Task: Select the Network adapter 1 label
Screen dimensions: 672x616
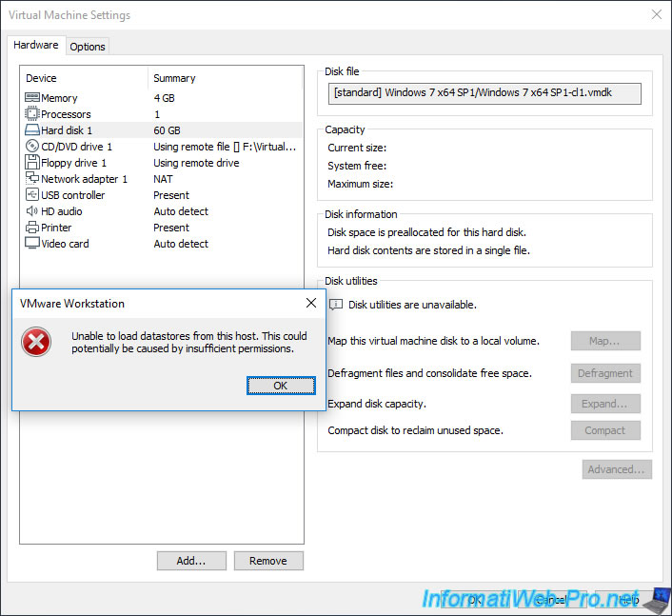Action: point(85,179)
